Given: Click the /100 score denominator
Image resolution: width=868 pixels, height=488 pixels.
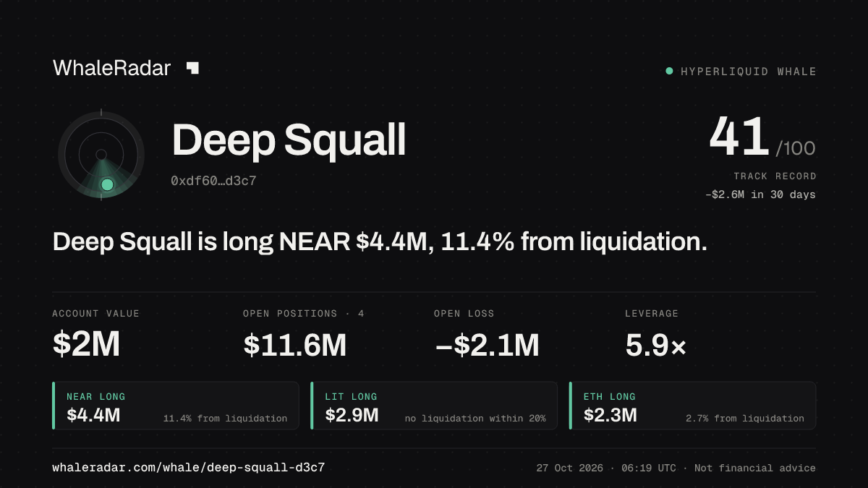Looking at the screenshot, I should click(x=796, y=149).
